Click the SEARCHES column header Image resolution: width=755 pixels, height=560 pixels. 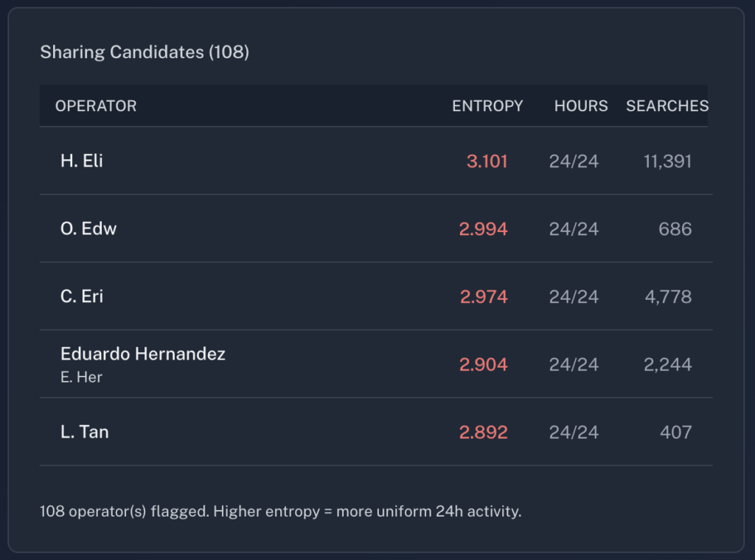tap(667, 106)
